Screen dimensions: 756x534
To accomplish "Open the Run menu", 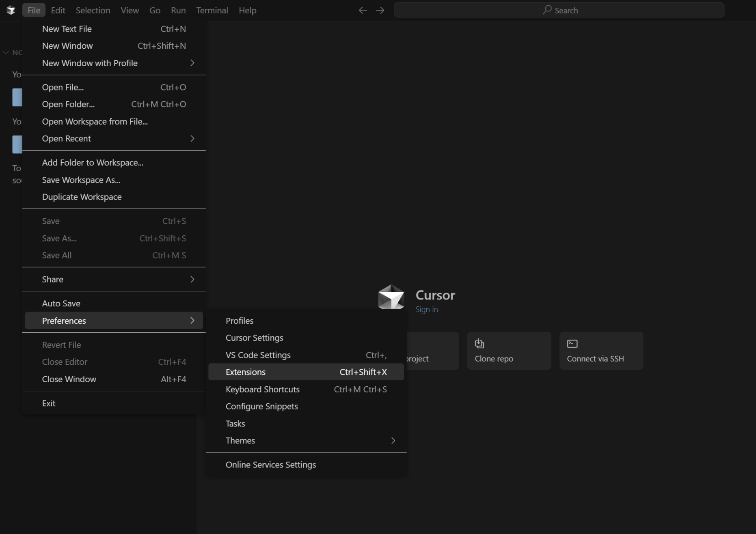I will 178,10.
